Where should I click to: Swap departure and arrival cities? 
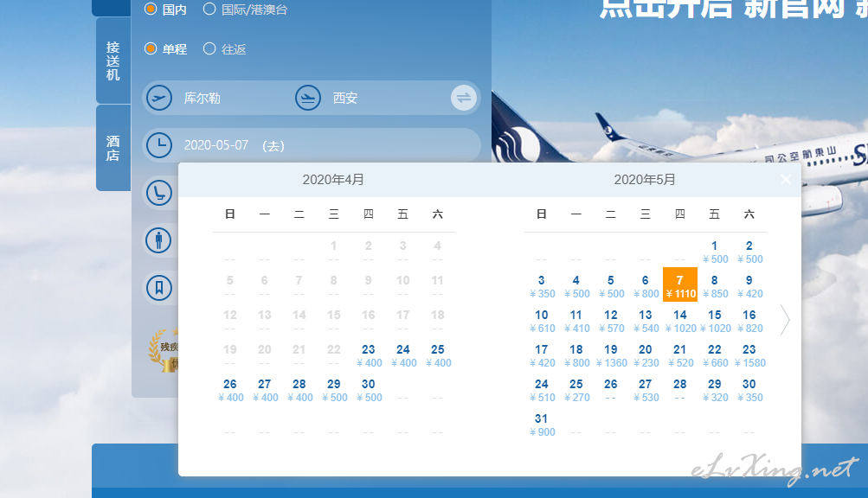(464, 98)
